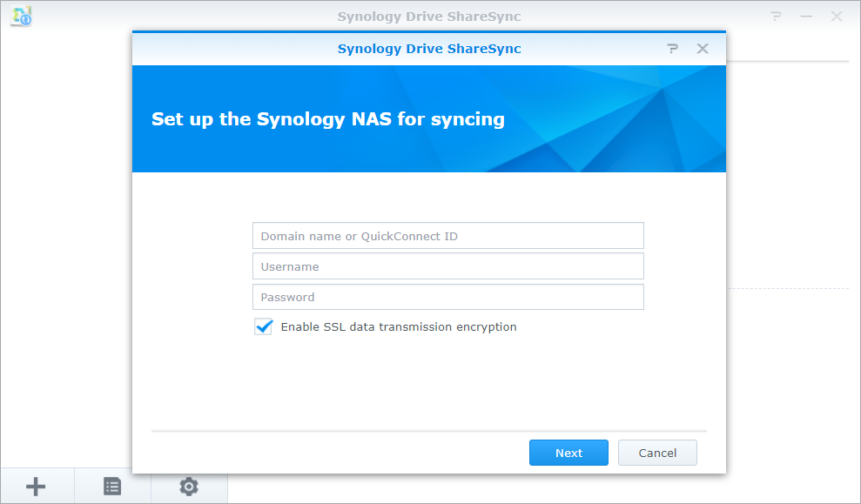Click Next to continue NAS setup
The image size is (861, 504).
568,453
